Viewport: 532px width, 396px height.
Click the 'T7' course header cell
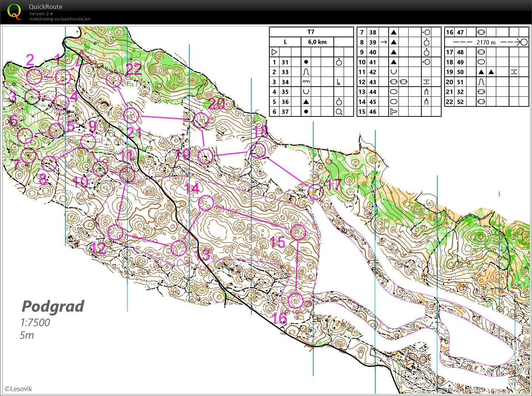click(311, 32)
